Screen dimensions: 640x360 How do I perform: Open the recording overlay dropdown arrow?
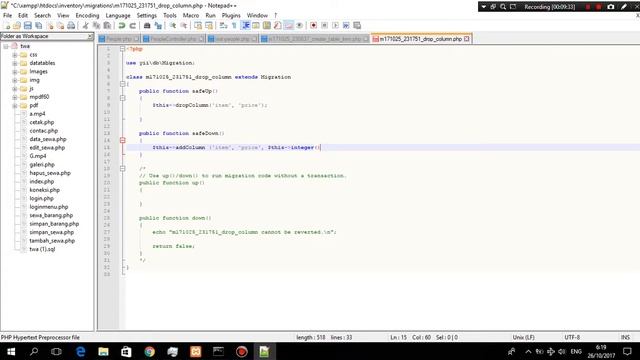coord(484,7)
